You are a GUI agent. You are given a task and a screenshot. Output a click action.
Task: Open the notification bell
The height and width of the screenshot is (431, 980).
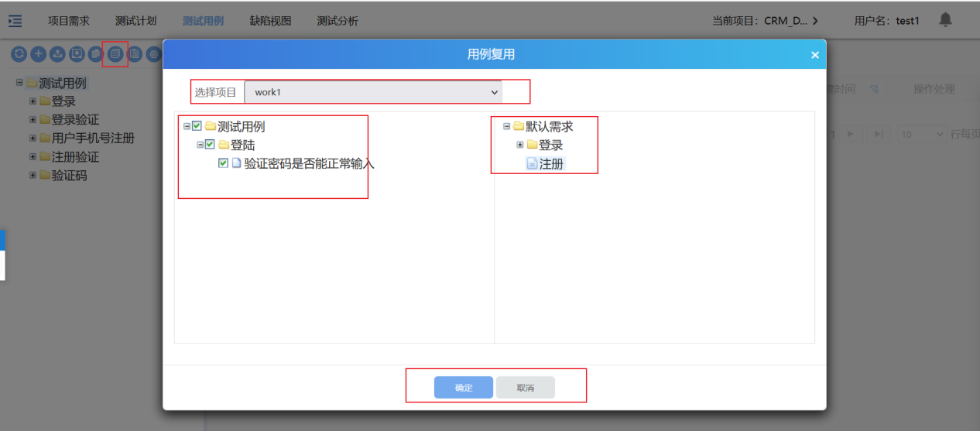coord(945,19)
